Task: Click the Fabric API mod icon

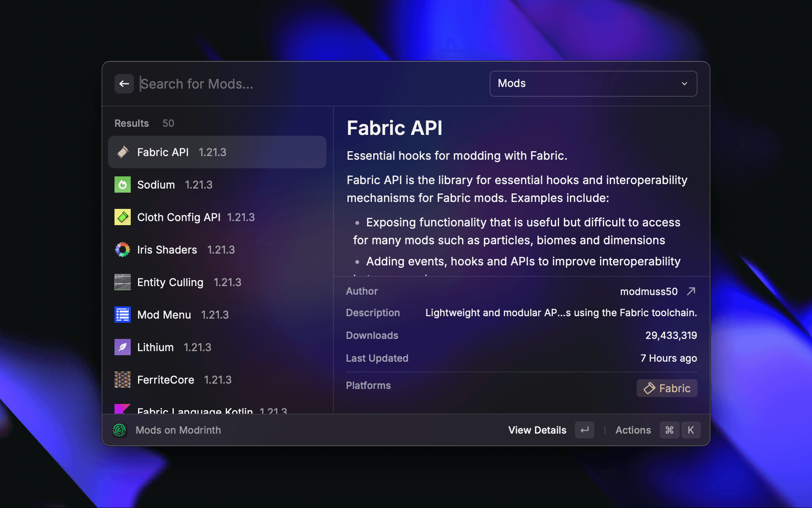Action: point(123,152)
